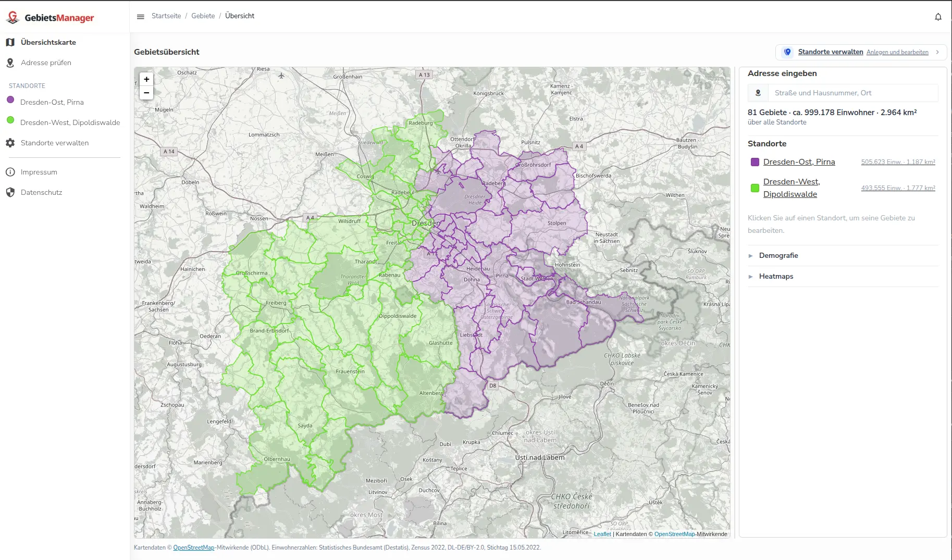Click green swatch for Dresden-West, Dipoldiswalde
Image resolution: width=952 pixels, height=560 pixels.
point(755,188)
